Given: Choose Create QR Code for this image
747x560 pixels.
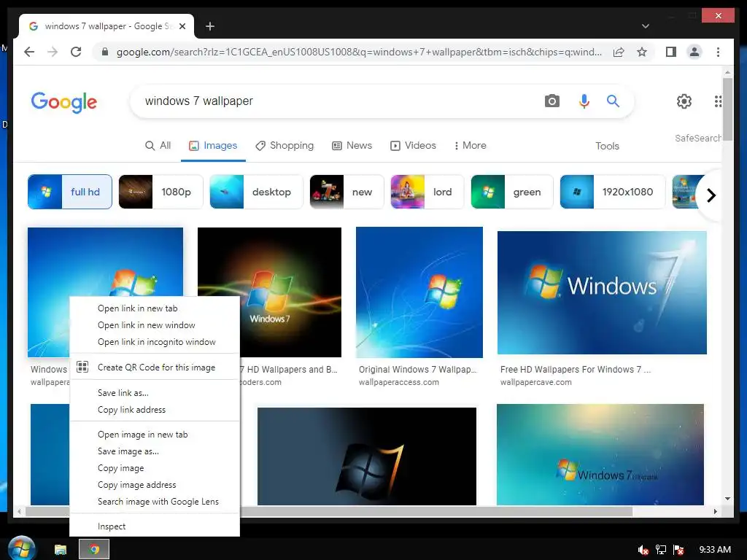Looking at the screenshot, I should [155, 367].
